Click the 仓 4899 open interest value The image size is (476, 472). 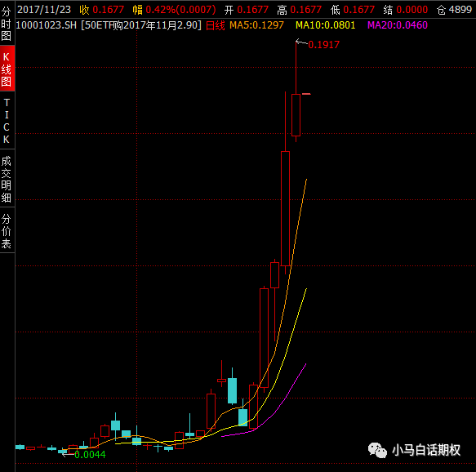point(454,10)
